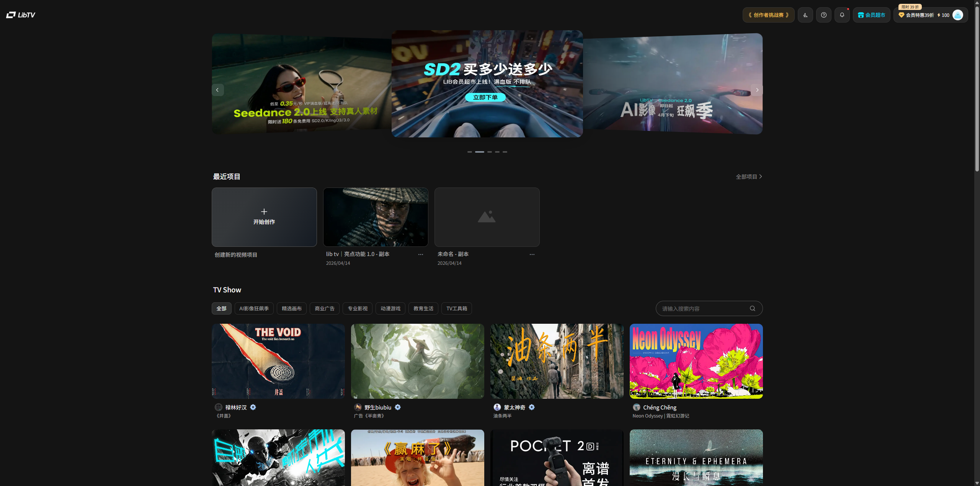
Task: Go to the previous carousel banner
Action: (x=217, y=90)
